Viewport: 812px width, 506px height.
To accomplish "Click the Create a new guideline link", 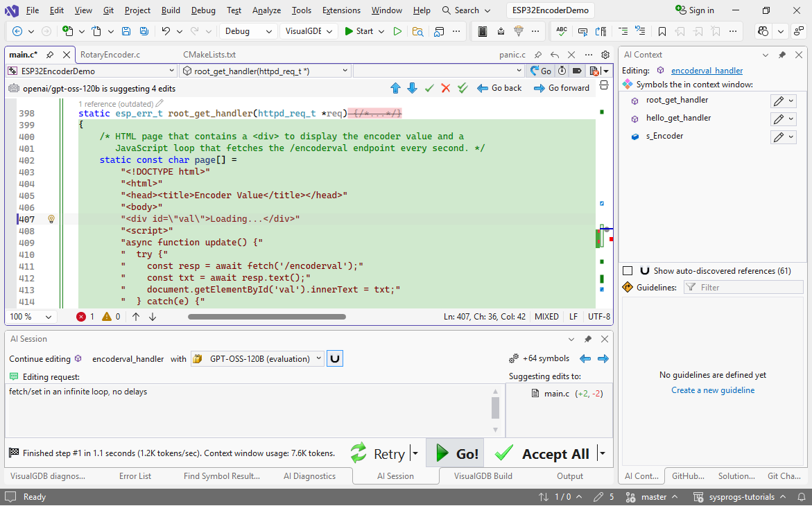I will [x=713, y=390].
